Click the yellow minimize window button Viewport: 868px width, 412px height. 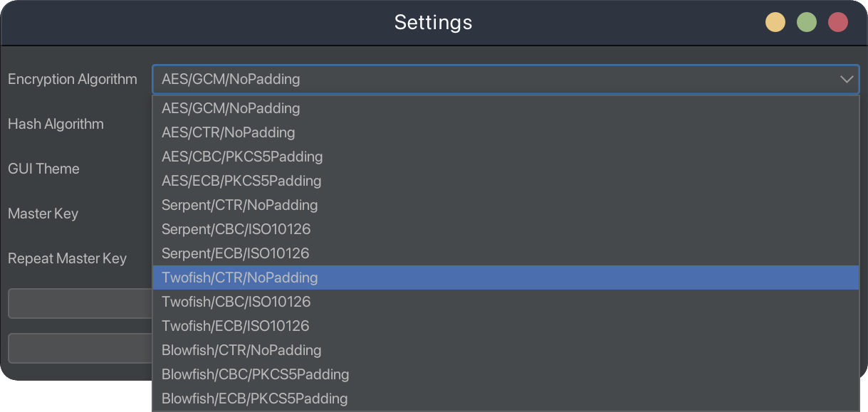[775, 23]
